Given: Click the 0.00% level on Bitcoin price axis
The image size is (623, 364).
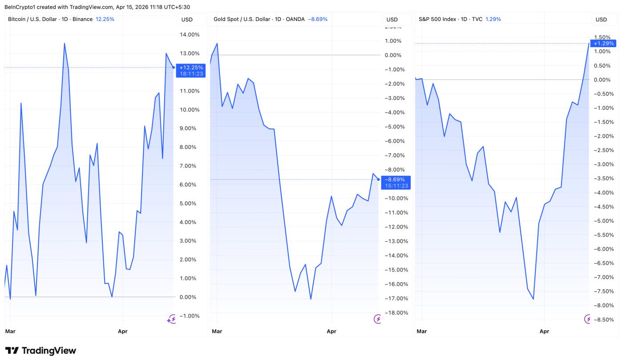Looking at the screenshot, I should pyautogui.click(x=189, y=297).
